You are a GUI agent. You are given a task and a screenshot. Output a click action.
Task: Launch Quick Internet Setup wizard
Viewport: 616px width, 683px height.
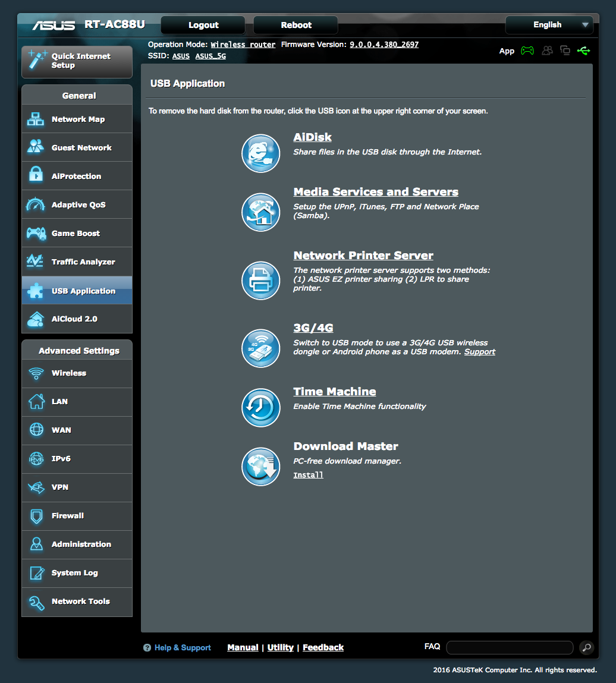point(77,61)
